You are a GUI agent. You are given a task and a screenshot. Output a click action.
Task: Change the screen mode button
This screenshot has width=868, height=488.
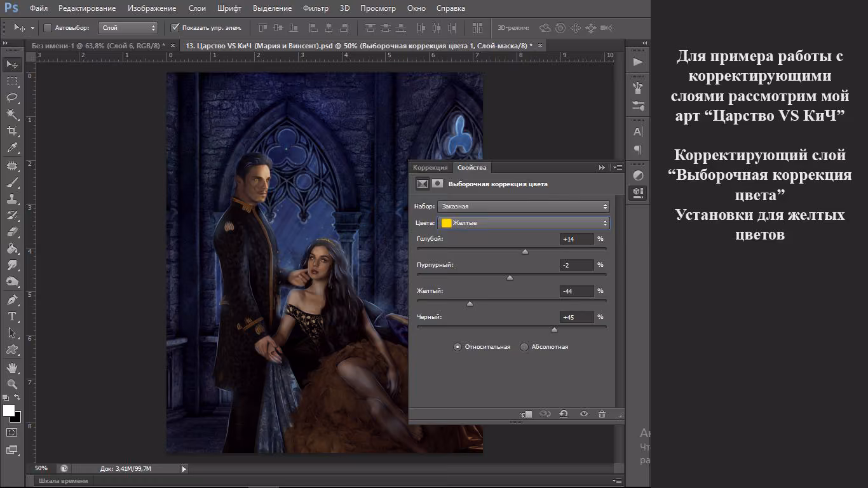tap(11, 450)
